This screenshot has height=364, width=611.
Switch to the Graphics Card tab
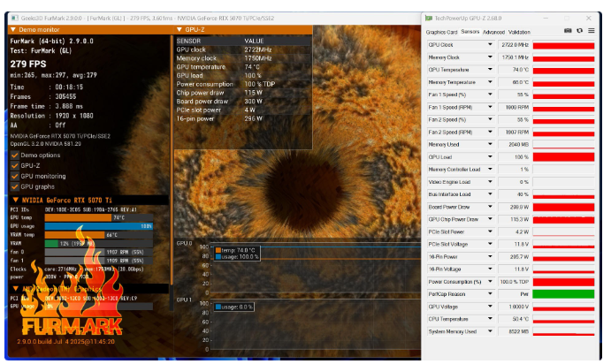coord(441,32)
